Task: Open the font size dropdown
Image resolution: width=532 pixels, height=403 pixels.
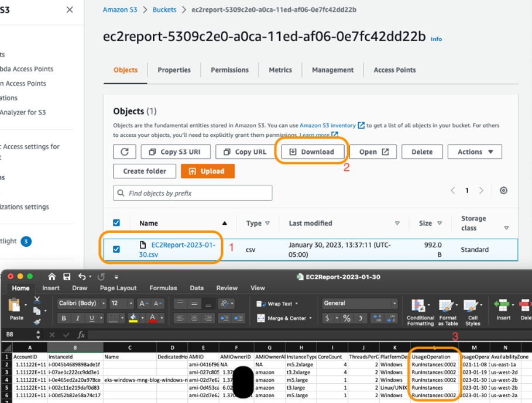Action: [131, 303]
